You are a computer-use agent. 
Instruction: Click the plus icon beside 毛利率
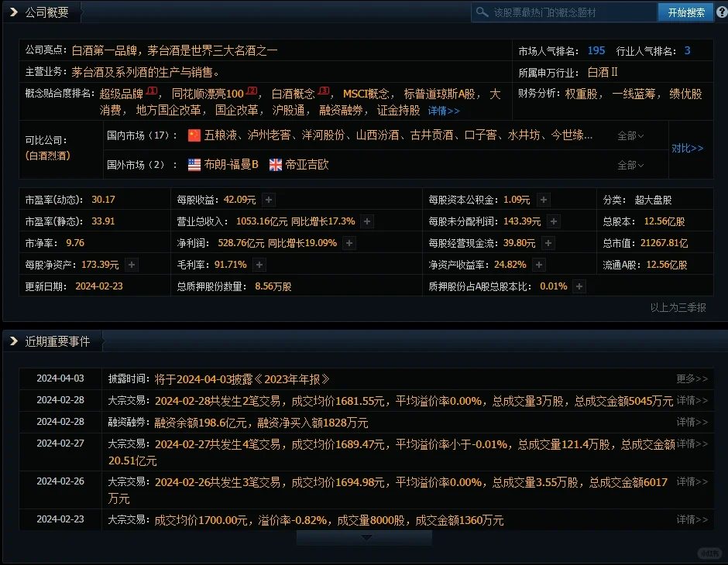[x=259, y=264]
